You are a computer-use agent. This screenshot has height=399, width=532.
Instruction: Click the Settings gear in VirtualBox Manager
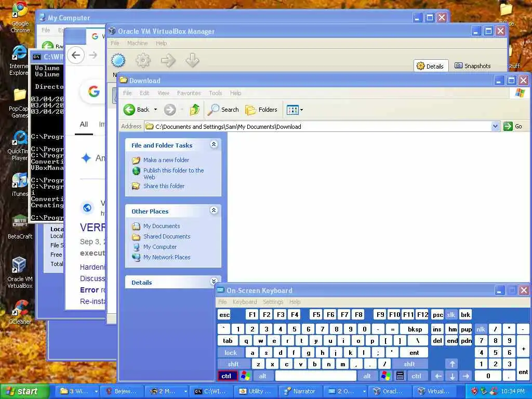click(143, 60)
